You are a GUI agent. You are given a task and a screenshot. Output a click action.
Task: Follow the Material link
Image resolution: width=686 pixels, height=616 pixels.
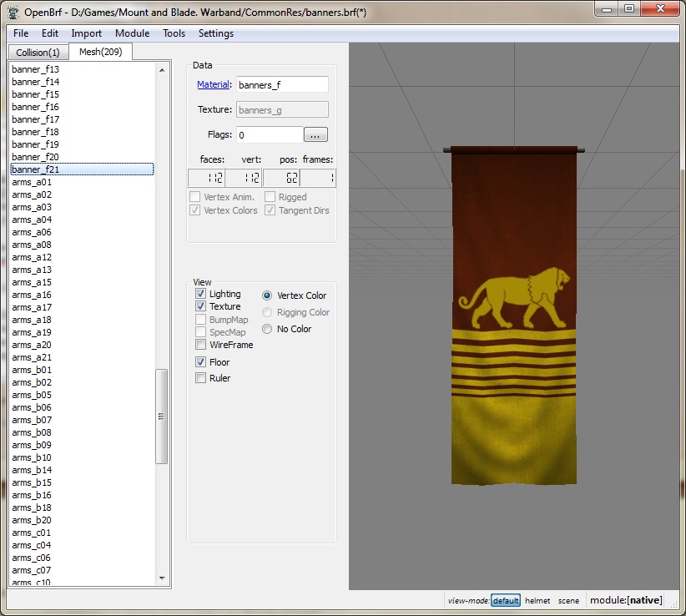point(213,84)
